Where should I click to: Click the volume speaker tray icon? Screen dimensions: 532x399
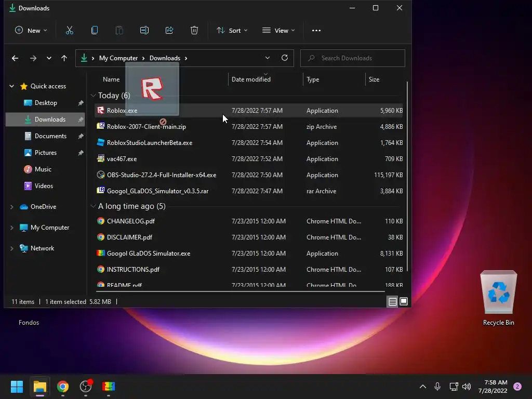pyautogui.click(x=467, y=387)
